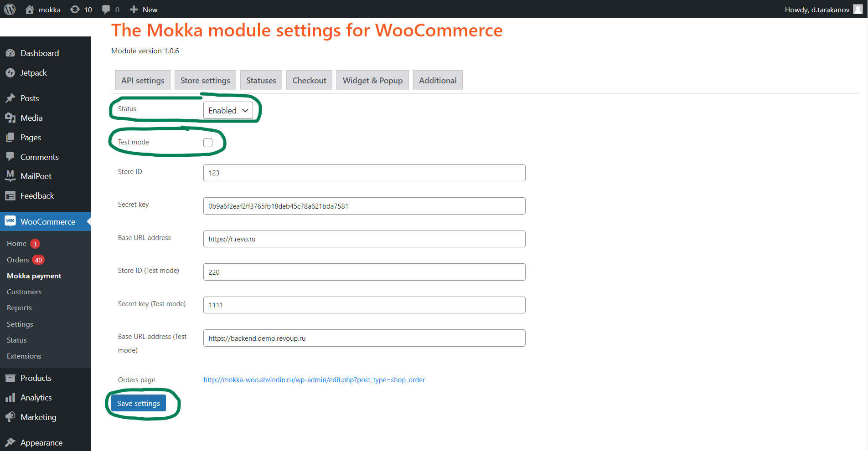The width and height of the screenshot is (868, 451).
Task: Click the plus New icon
Action: [134, 10]
